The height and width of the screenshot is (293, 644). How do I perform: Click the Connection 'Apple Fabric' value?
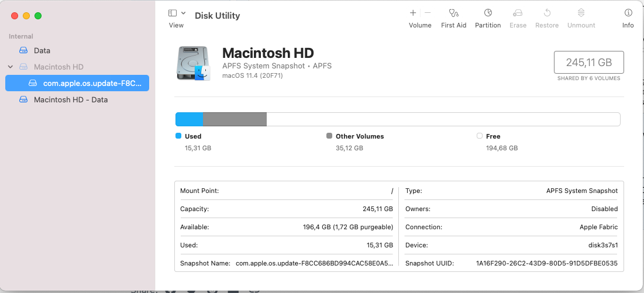pos(599,227)
